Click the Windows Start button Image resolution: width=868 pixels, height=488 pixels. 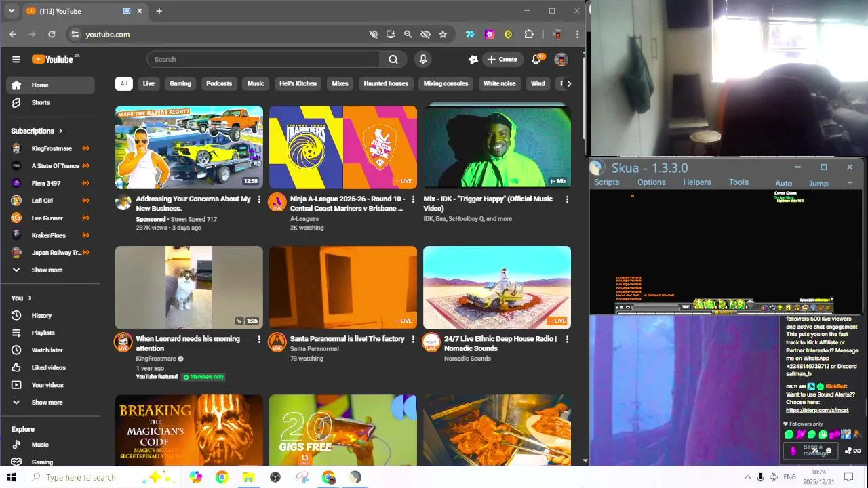[12, 477]
